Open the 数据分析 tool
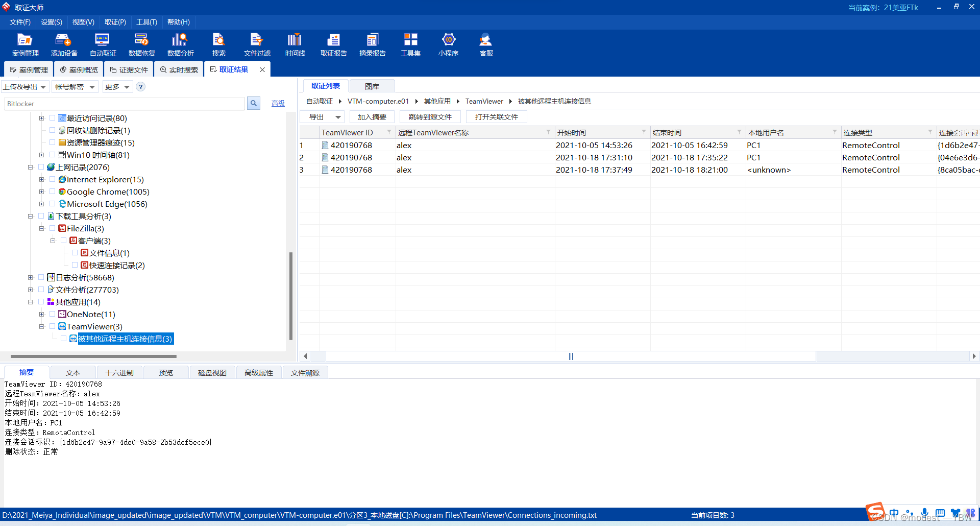The width and height of the screenshot is (980, 526). coord(180,44)
